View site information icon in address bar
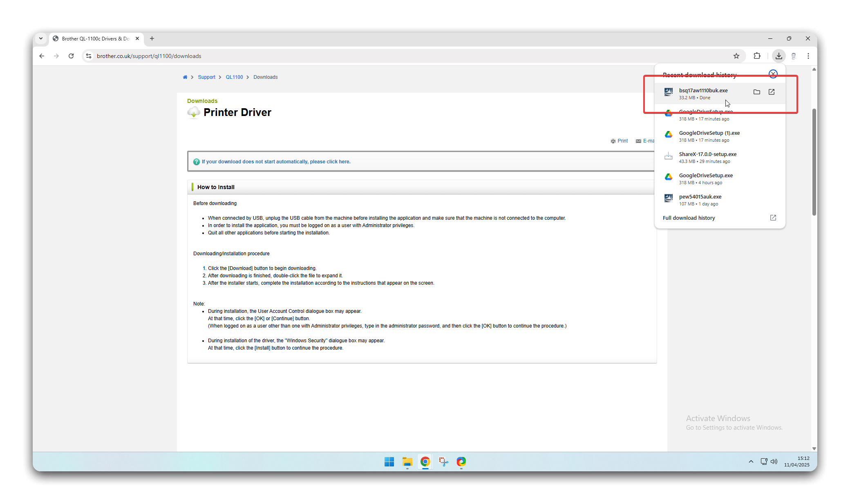The width and height of the screenshot is (850, 504). click(x=89, y=56)
